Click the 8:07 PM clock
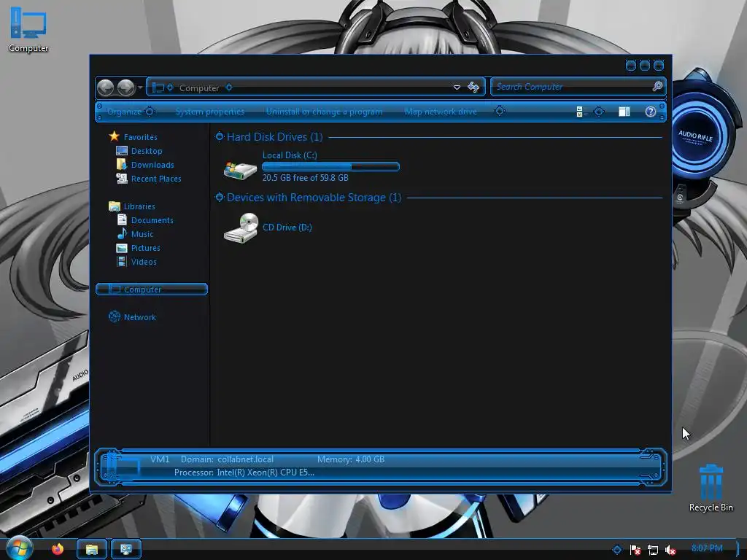Screen dimensions: 747x560 [x=707, y=548]
